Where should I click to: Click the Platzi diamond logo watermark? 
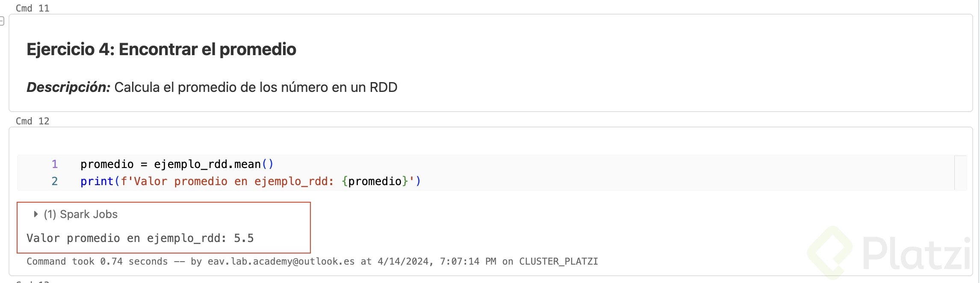pyautogui.click(x=830, y=252)
